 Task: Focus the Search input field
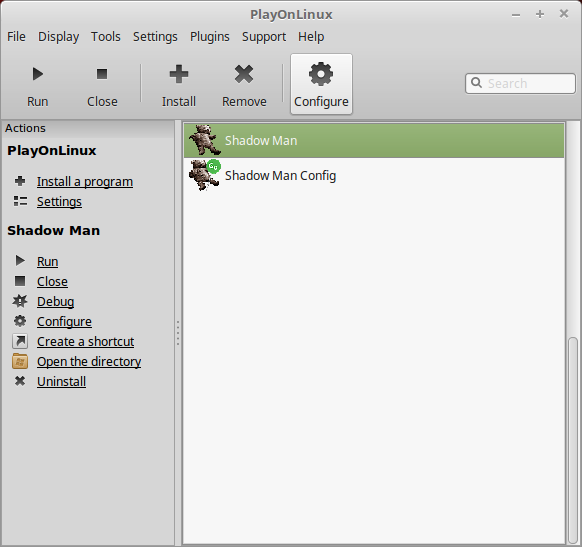(x=520, y=83)
